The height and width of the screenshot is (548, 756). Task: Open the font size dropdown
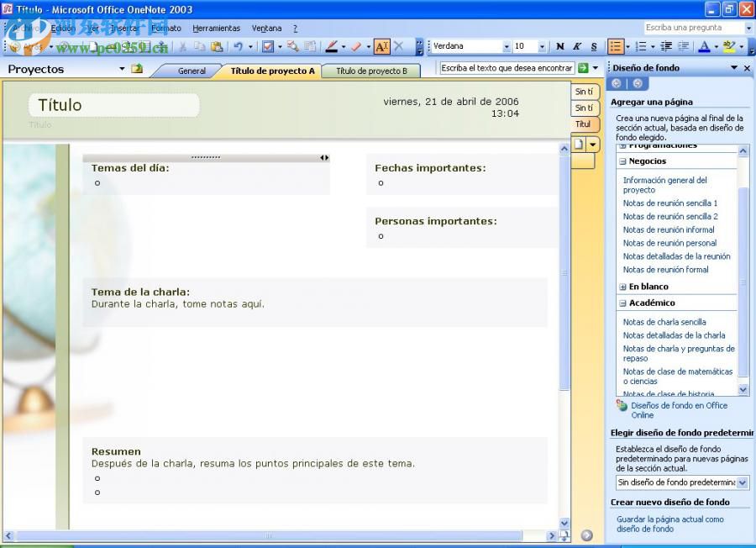click(x=541, y=46)
